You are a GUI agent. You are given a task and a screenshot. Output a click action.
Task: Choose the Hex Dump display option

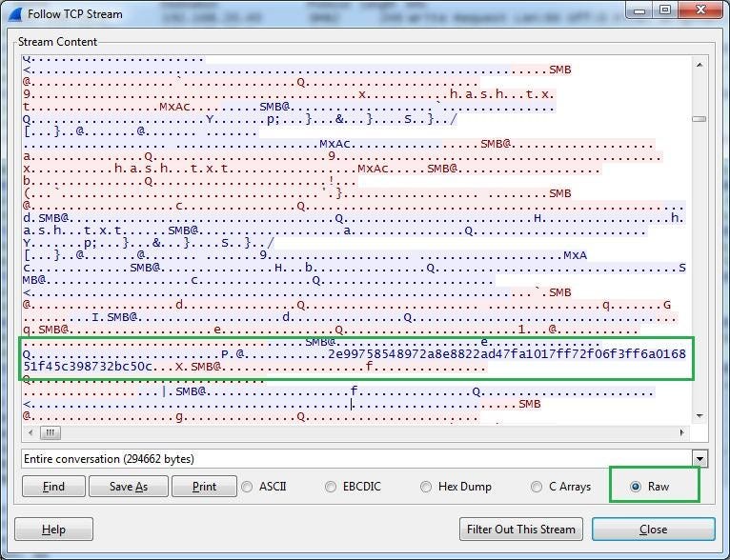[456, 487]
